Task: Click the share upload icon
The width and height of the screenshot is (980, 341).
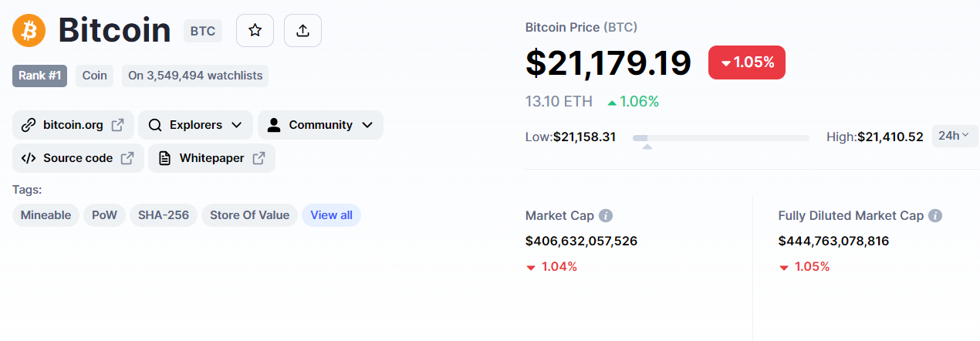Action: 302,30
